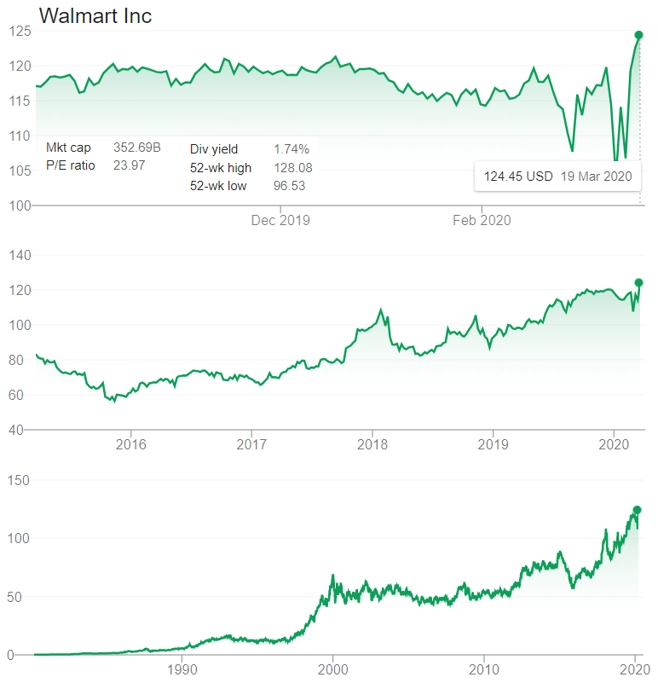Click the 2019 label on five-year chart
The height and width of the screenshot is (683, 658).
[493, 445]
